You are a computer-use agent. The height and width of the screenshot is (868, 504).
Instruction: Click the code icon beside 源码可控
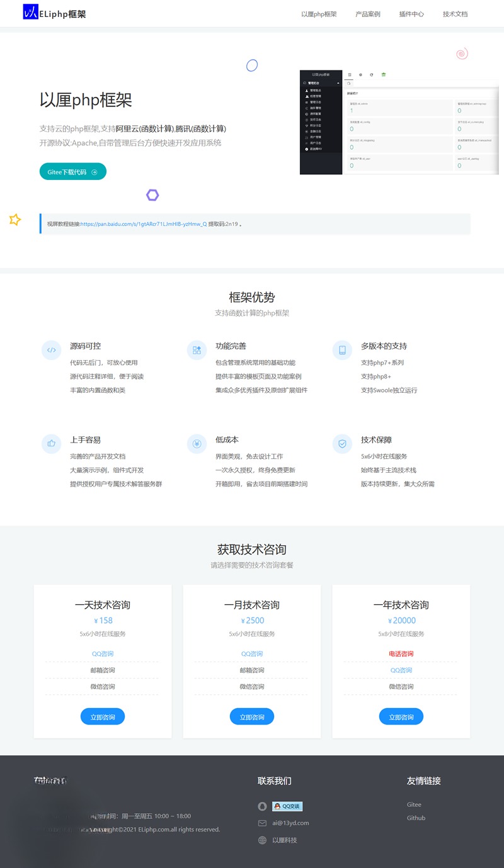click(51, 350)
